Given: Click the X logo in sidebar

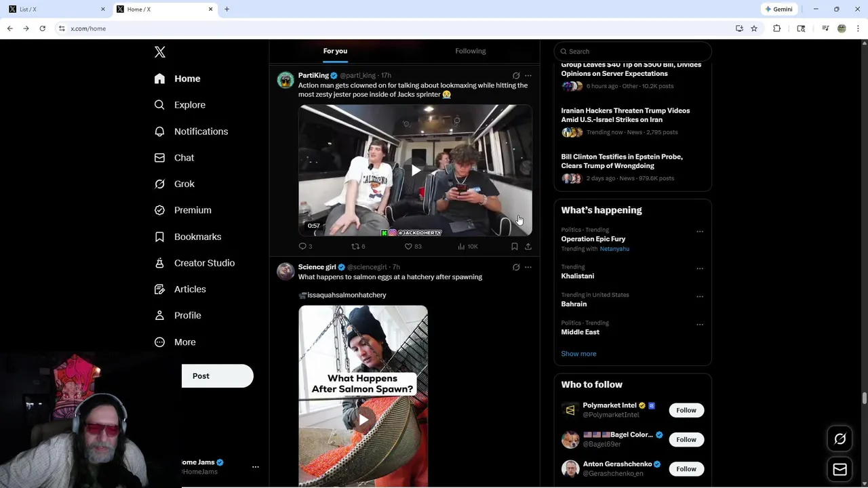Looking at the screenshot, I should pos(160,52).
